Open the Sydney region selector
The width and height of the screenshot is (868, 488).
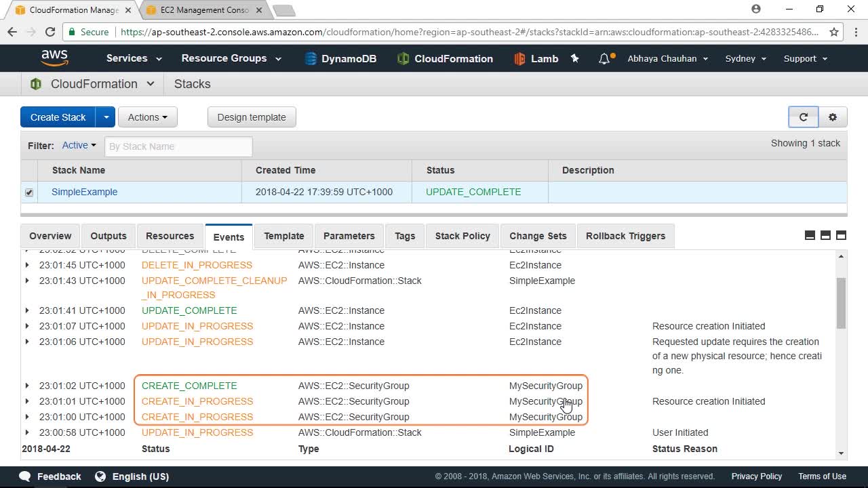[x=746, y=58]
